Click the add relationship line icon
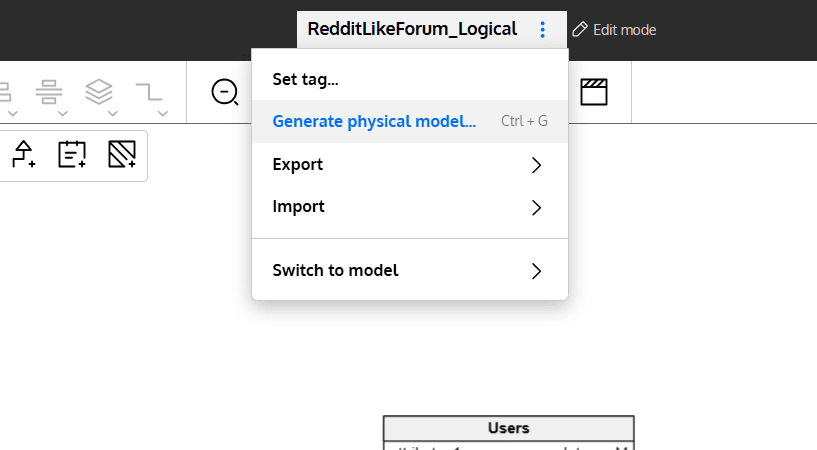This screenshot has height=450, width=817. [24, 154]
